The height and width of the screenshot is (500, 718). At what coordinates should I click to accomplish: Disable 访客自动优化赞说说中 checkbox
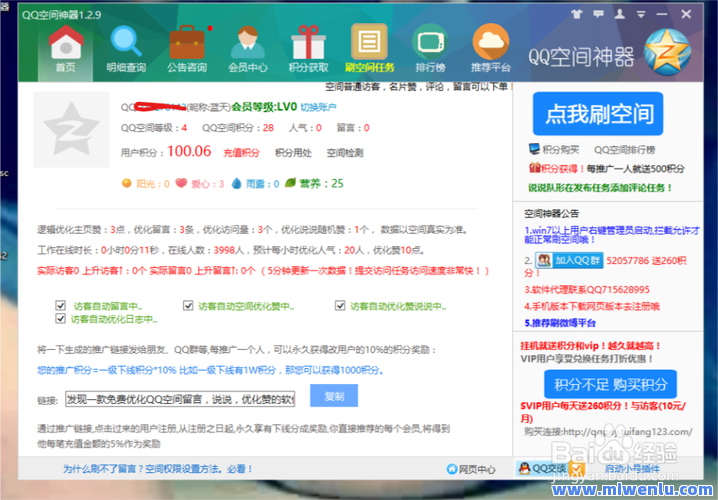coord(340,306)
